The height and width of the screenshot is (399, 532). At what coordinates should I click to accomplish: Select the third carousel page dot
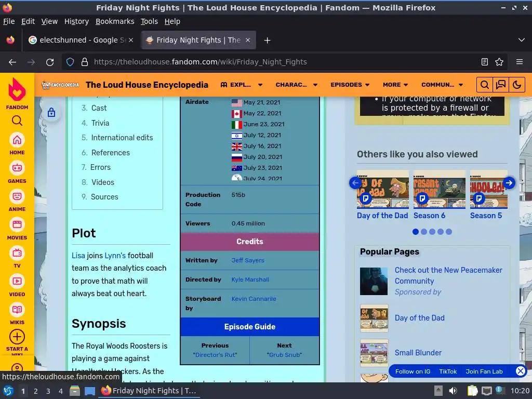click(432, 232)
